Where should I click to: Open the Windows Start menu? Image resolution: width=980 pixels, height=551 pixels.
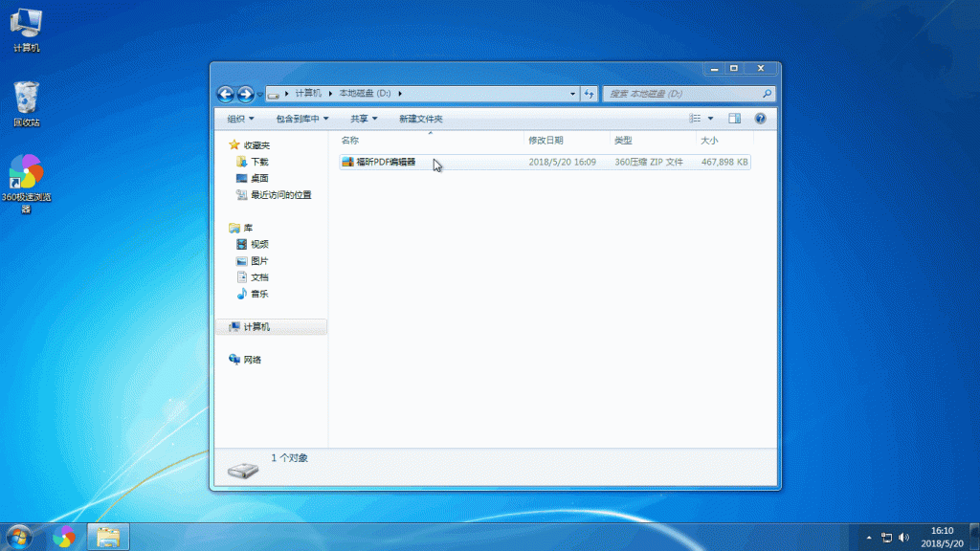[19, 538]
